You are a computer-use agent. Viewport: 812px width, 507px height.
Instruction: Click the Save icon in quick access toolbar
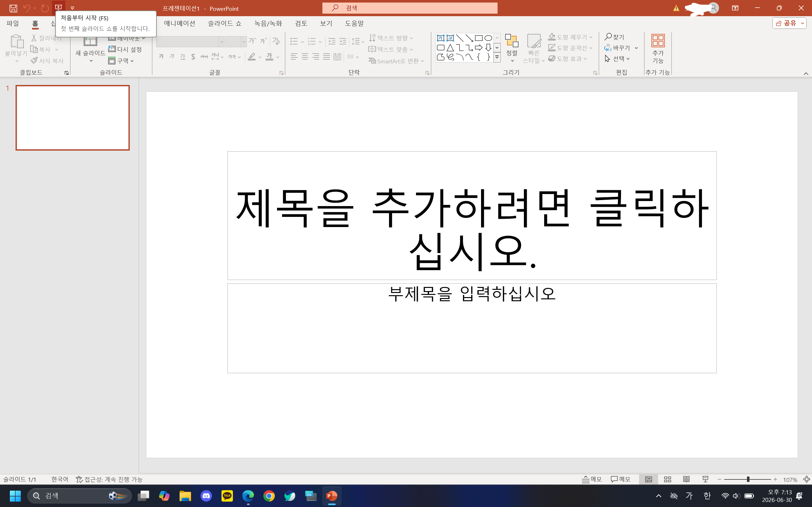(x=13, y=8)
